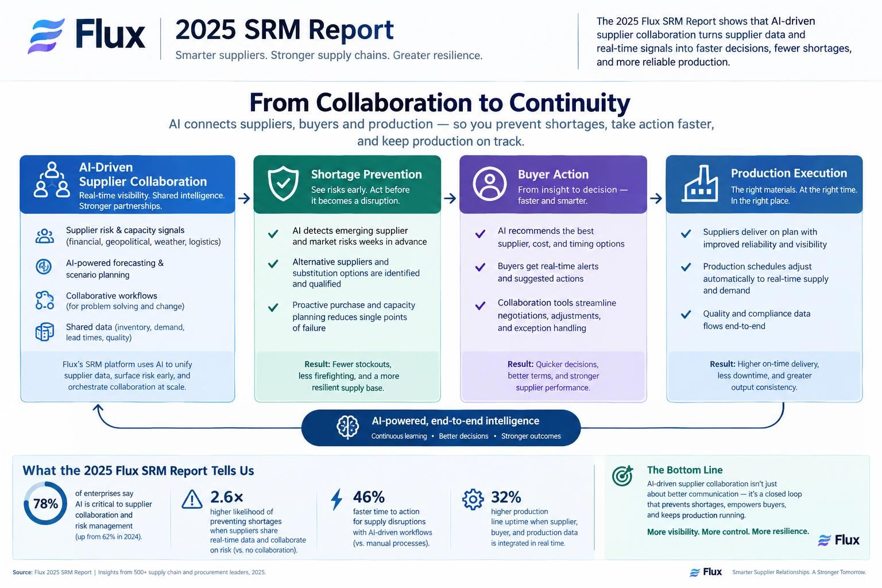This screenshot has width=882, height=588.
Task: Select the AI-powered forecasting icon
Action: pyautogui.click(x=44, y=266)
